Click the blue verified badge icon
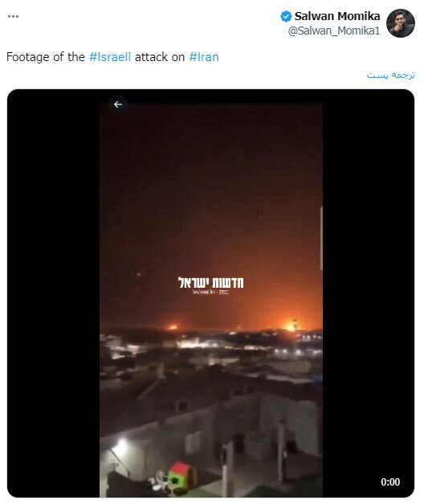The height and width of the screenshot is (504, 424). point(286,16)
